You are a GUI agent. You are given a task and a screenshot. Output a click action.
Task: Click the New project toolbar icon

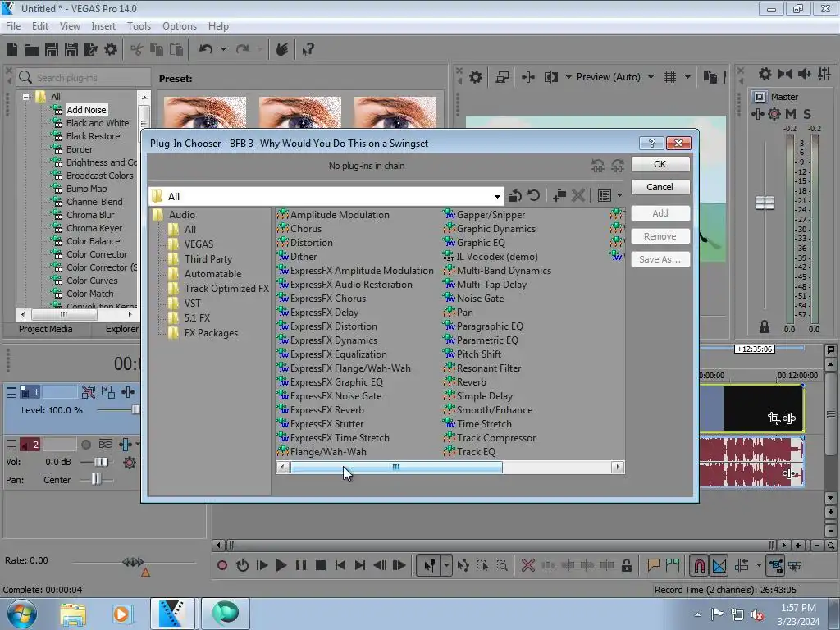[x=12, y=49]
